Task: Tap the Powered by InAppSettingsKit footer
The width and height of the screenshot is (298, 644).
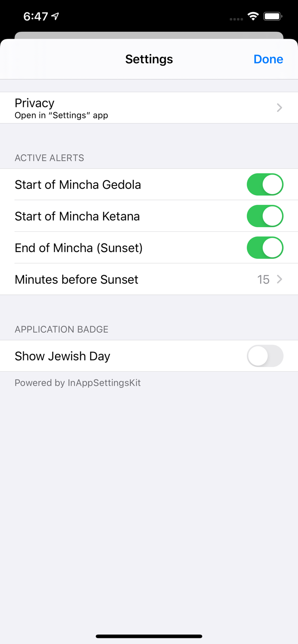Action: (x=78, y=383)
